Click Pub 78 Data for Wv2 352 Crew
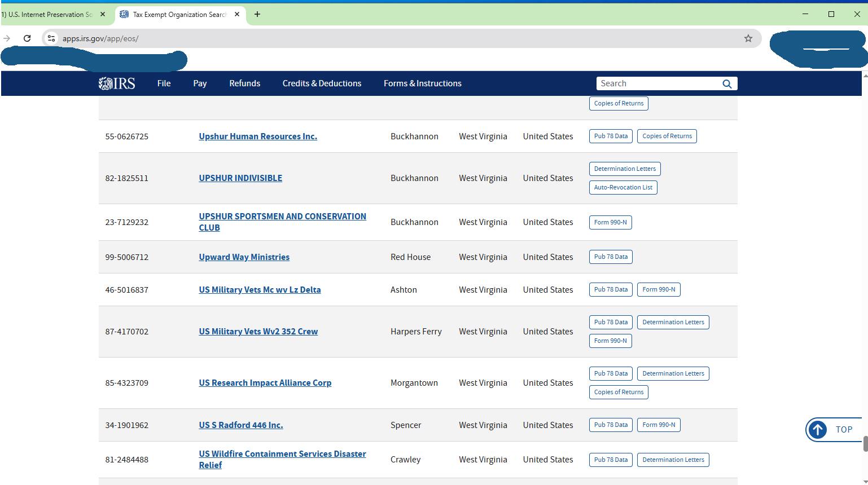This screenshot has height=485, width=868. 611,323
